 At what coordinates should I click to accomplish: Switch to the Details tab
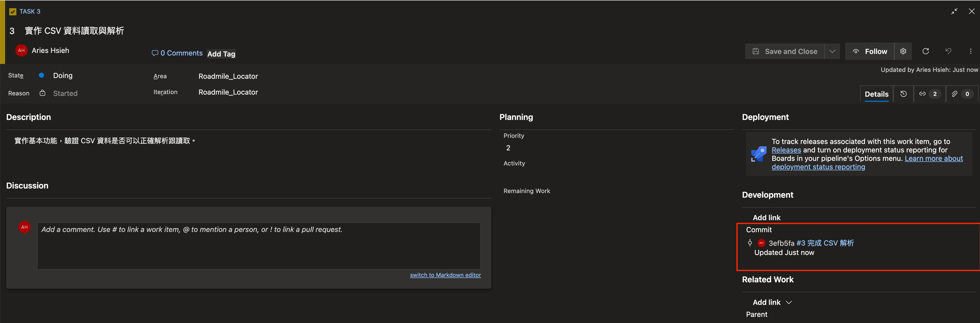(x=877, y=94)
